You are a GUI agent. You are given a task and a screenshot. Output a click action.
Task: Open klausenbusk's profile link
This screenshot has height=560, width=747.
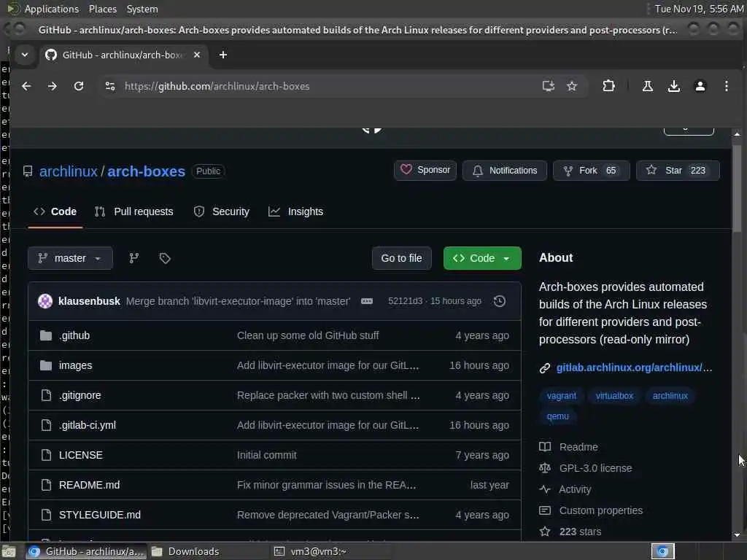point(89,301)
